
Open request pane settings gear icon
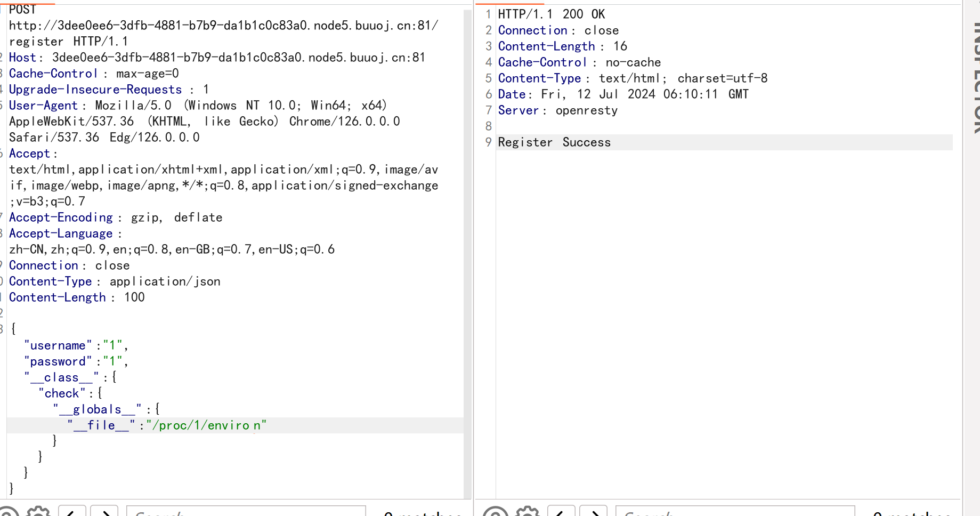click(x=38, y=512)
